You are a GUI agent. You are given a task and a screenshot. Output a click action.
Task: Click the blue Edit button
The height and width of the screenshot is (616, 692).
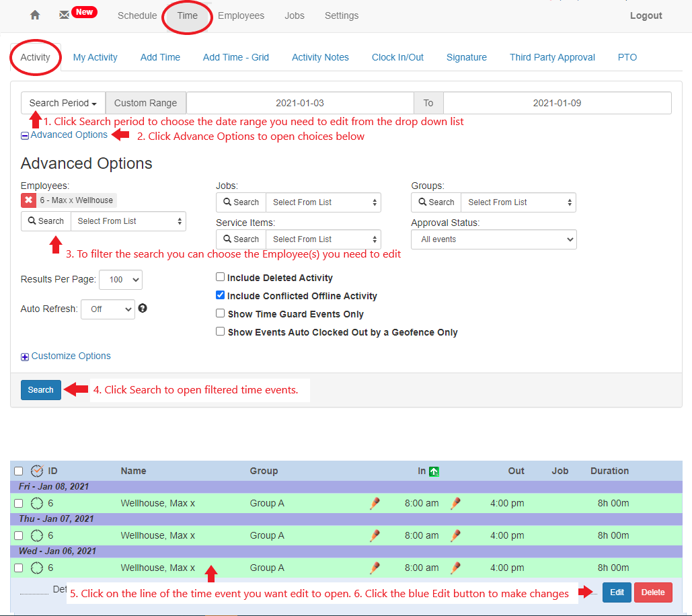coord(617,592)
